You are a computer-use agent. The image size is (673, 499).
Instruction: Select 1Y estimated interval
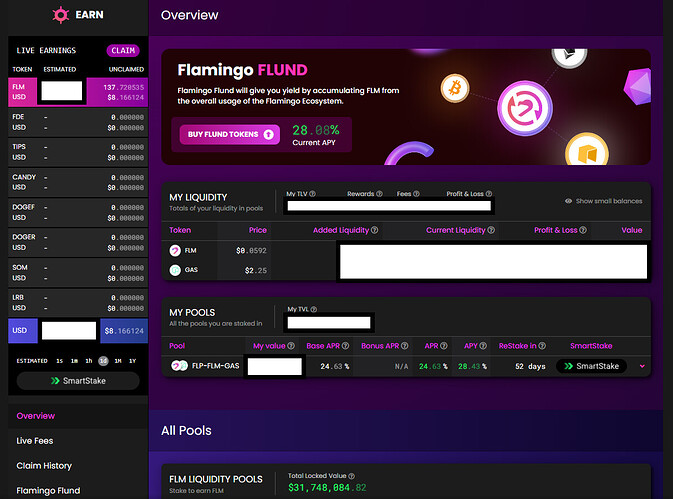click(x=133, y=361)
